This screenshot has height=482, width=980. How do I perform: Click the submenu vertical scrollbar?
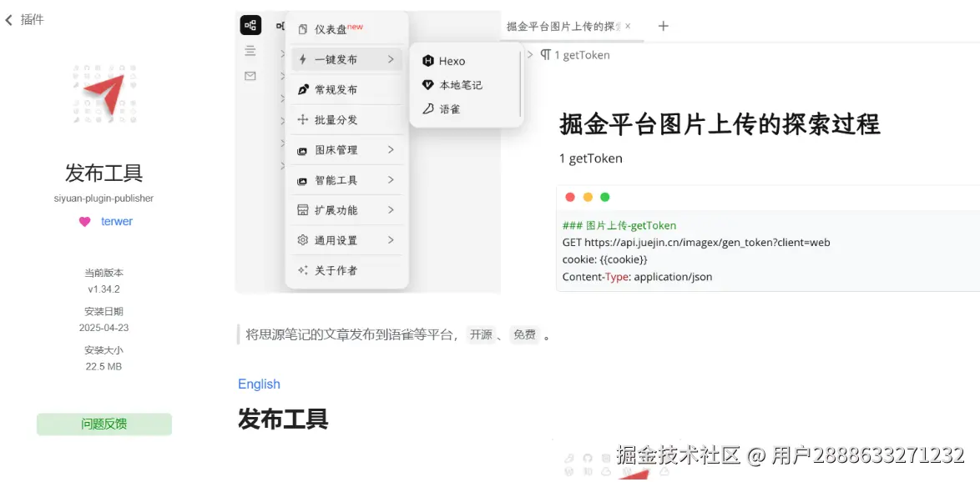pyautogui.click(x=520, y=84)
